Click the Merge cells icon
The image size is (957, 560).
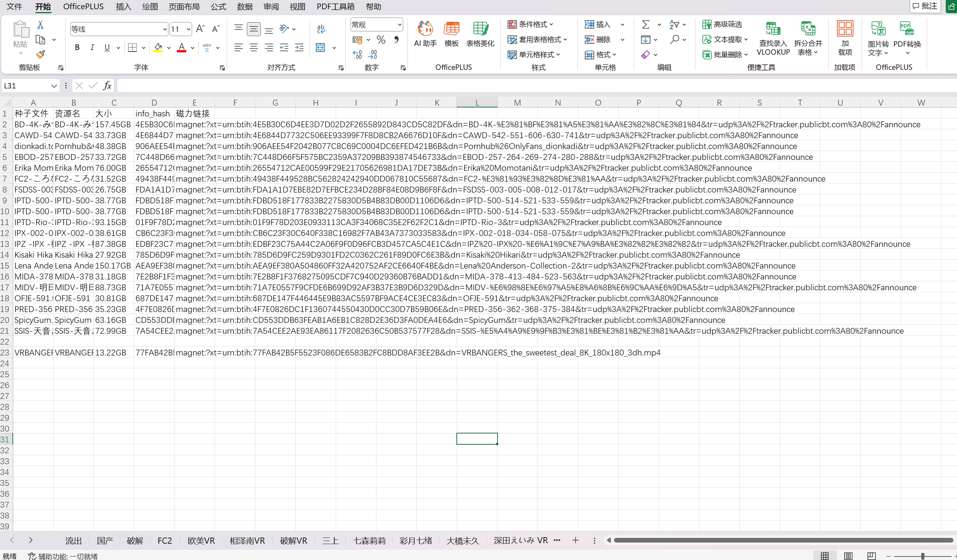tap(320, 48)
